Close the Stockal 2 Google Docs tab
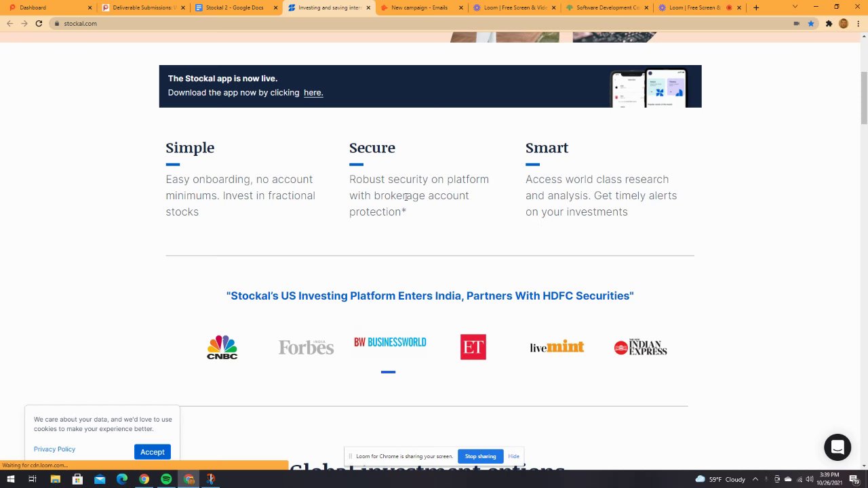This screenshot has width=868, height=488. 275,7
